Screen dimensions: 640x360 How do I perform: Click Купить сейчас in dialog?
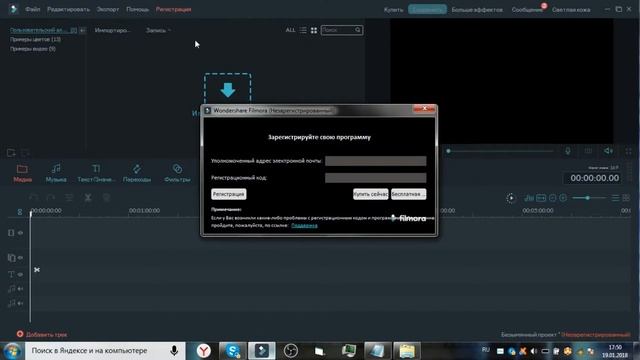click(x=371, y=194)
